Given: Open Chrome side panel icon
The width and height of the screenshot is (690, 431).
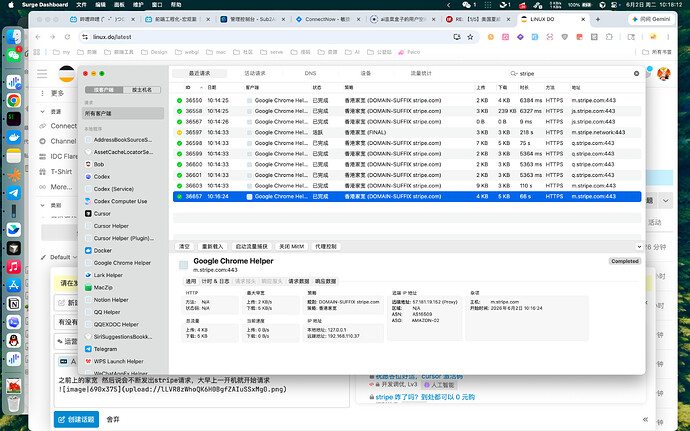Looking at the screenshot, I should tap(631, 37).
